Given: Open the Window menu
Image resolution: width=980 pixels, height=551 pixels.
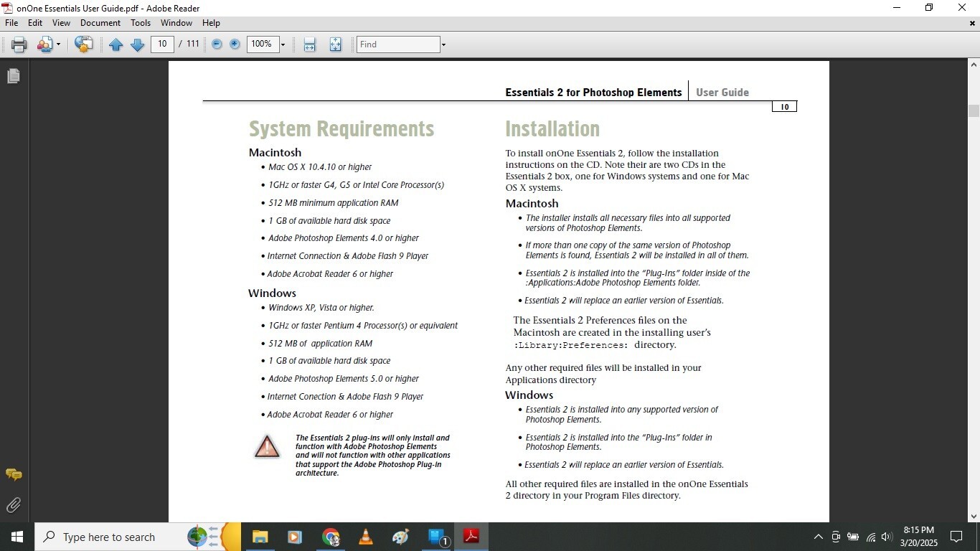Looking at the screenshot, I should tap(176, 23).
